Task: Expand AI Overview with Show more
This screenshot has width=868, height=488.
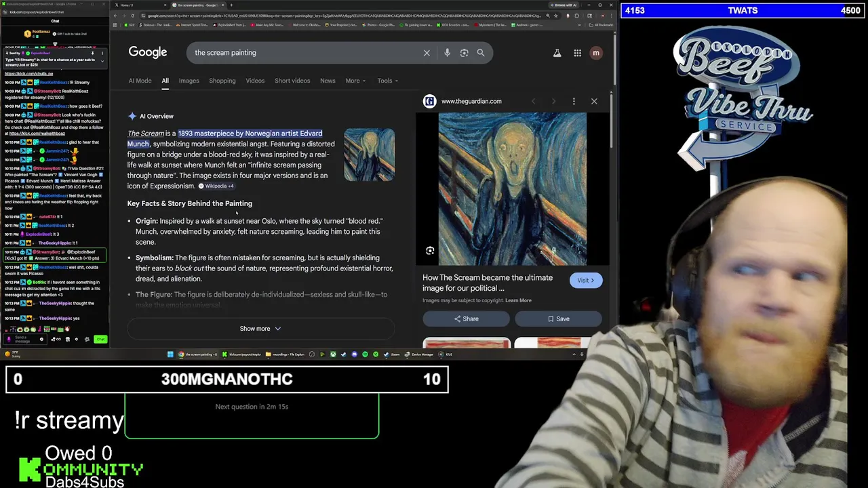Action: [x=260, y=329]
